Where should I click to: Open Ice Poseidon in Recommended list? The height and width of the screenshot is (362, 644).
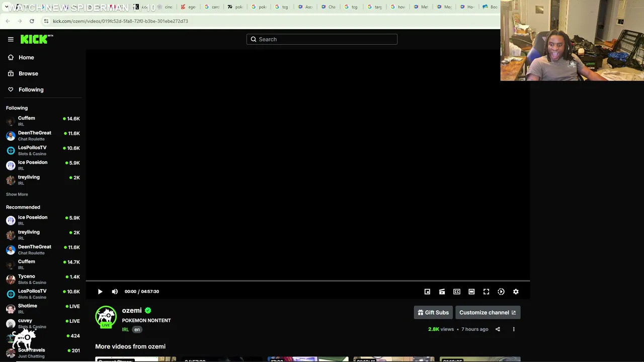tap(43, 220)
